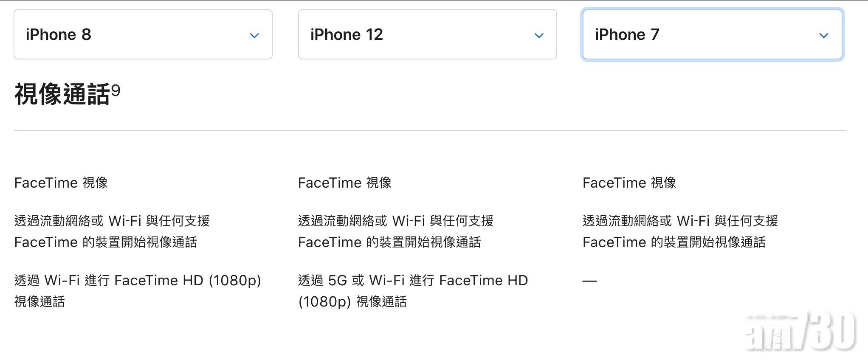Viewport: 868px width, 360px height.
Task: Click FaceTime 視像 label in iPhone 7 column
Action: tap(629, 183)
